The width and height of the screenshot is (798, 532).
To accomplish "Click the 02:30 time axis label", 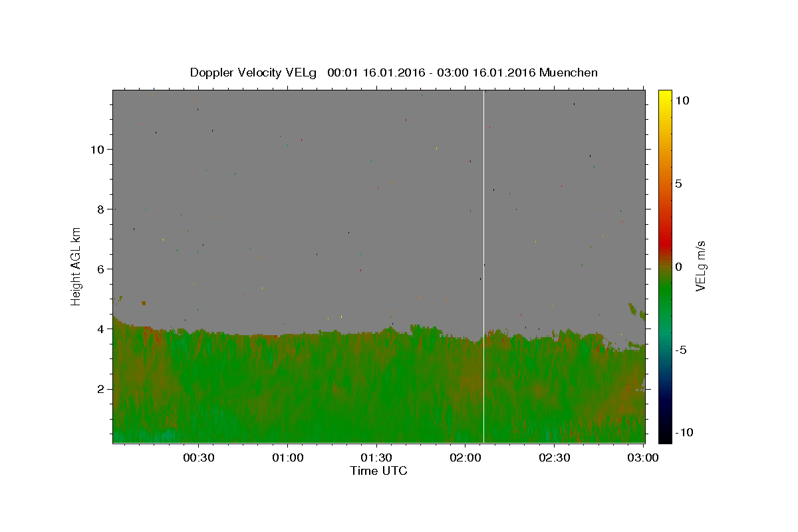I will tap(555, 458).
